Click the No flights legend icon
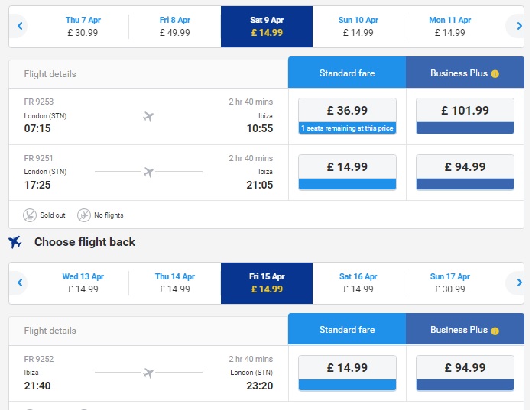The width and height of the screenshot is (532, 410). coord(84,215)
